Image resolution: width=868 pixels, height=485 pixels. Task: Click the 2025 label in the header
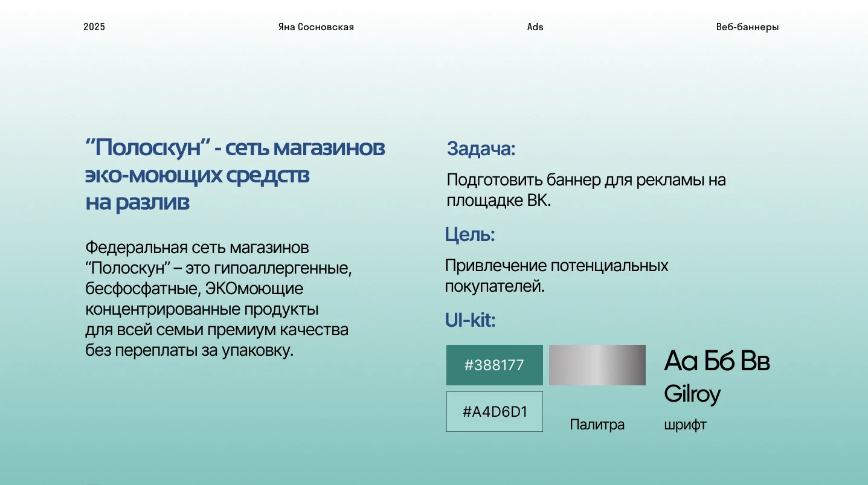click(94, 27)
